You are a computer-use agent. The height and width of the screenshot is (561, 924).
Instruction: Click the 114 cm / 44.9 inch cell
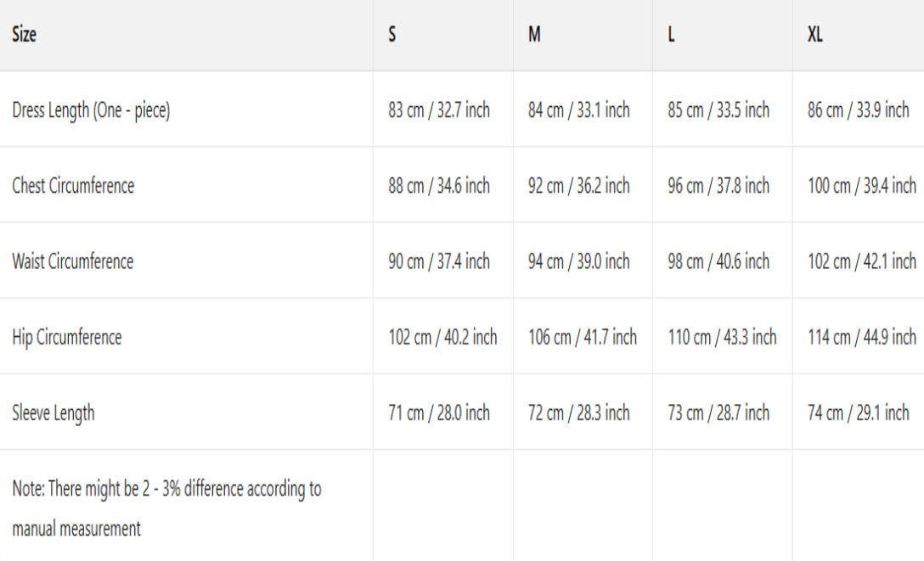pos(861,337)
